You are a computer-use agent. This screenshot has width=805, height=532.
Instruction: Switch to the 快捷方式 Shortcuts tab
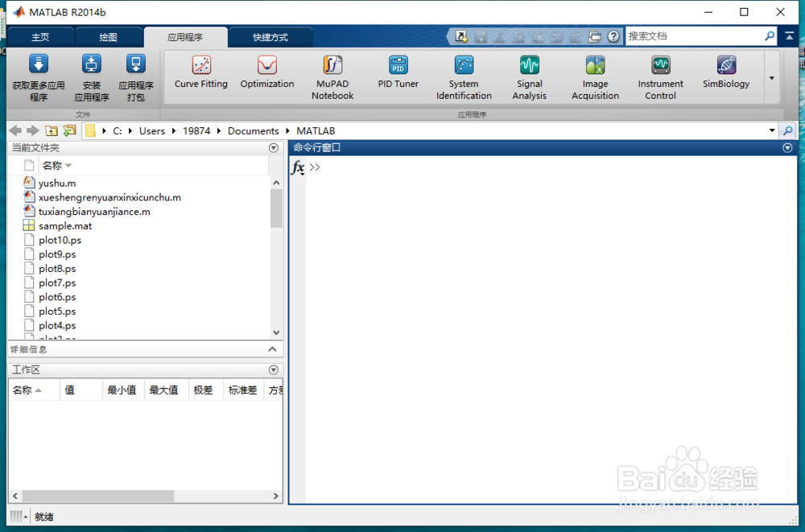click(x=270, y=38)
